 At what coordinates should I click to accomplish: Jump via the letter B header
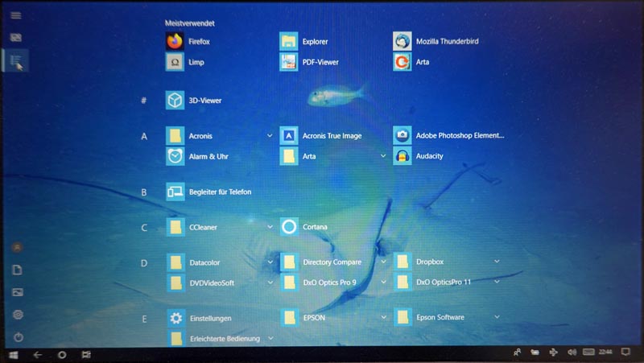tap(144, 192)
